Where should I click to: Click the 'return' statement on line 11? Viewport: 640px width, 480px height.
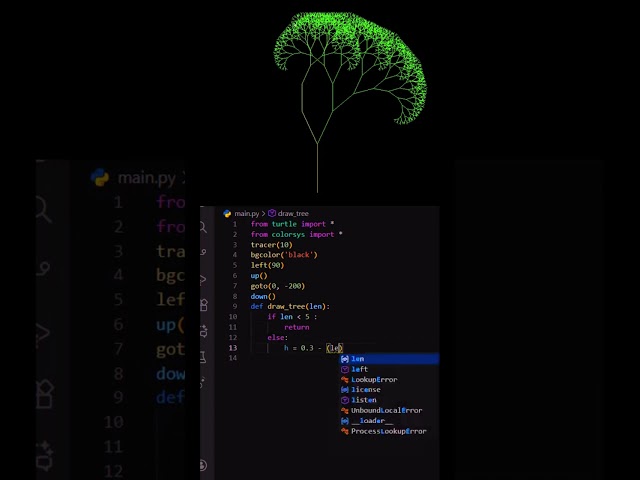tap(297, 327)
